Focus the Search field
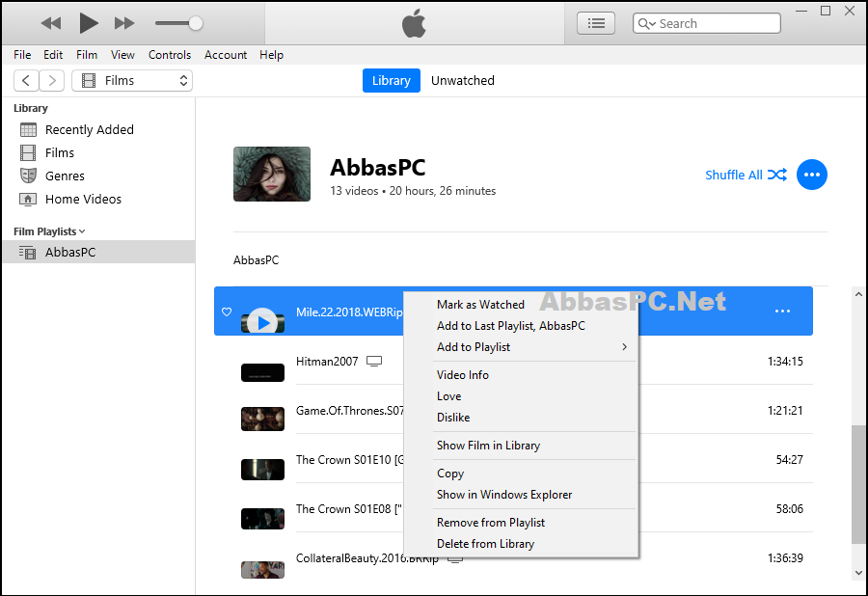 click(706, 23)
